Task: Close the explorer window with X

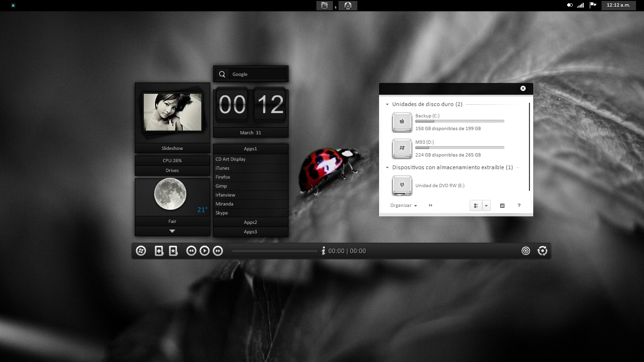Action: pyautogui.click(x=523, y=88)
